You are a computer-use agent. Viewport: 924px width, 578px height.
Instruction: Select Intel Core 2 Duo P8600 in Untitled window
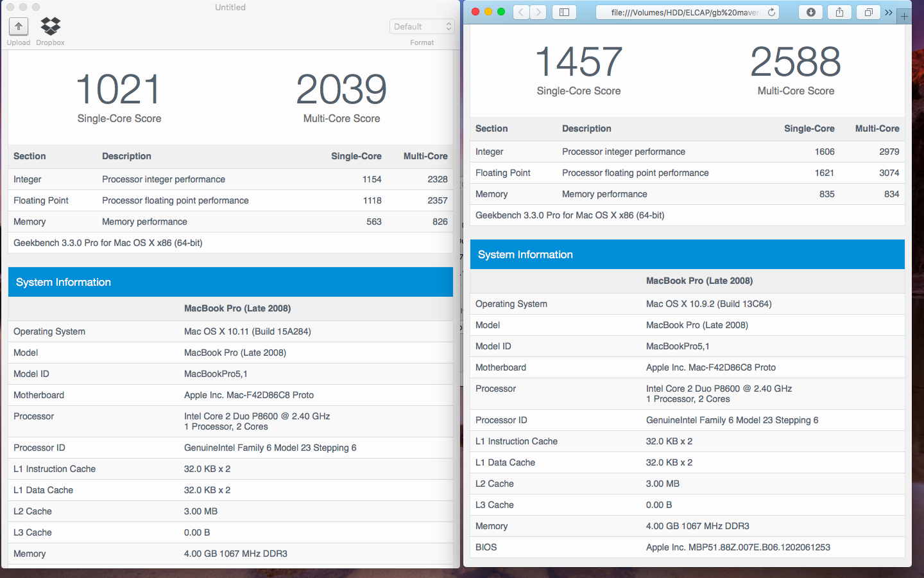[257, 416]
